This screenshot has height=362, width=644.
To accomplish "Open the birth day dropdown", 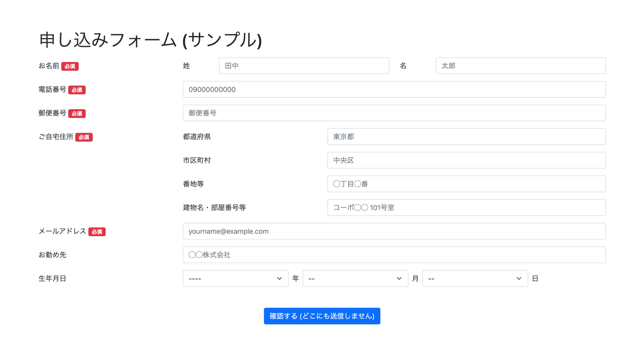I will click(475, 279).
